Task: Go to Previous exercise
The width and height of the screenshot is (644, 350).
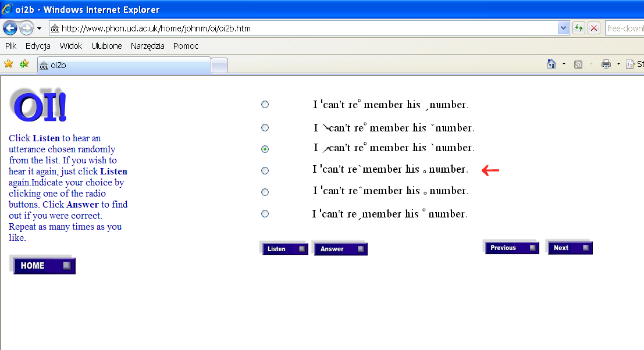Action: click(x=512, y=248)
